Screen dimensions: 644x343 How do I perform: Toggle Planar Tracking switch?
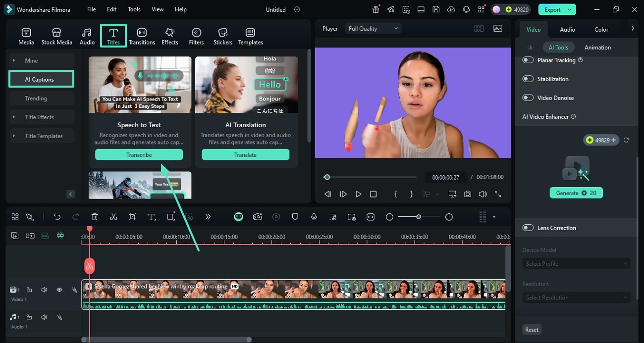528,60
